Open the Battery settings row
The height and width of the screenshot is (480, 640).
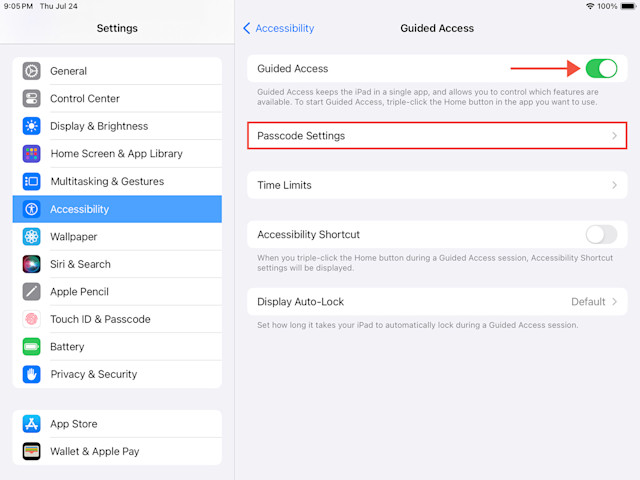(118, 347)
